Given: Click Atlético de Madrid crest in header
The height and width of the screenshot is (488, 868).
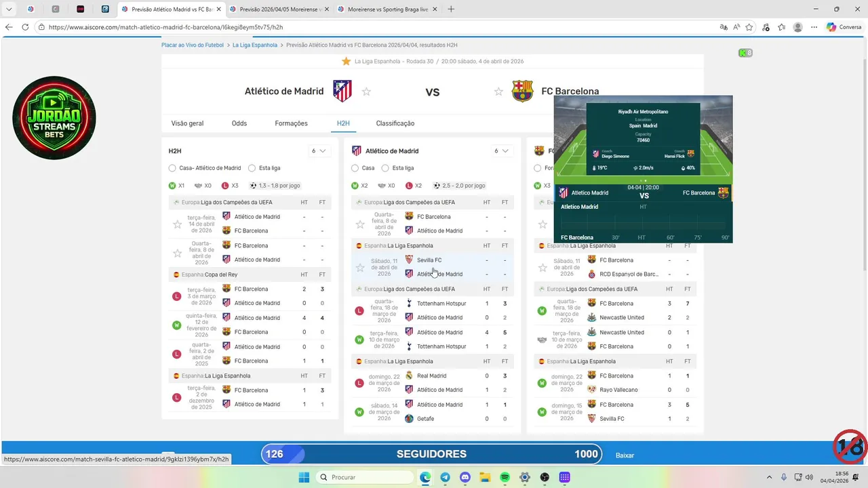Looking at the screenshot, I should coord(342,91).
